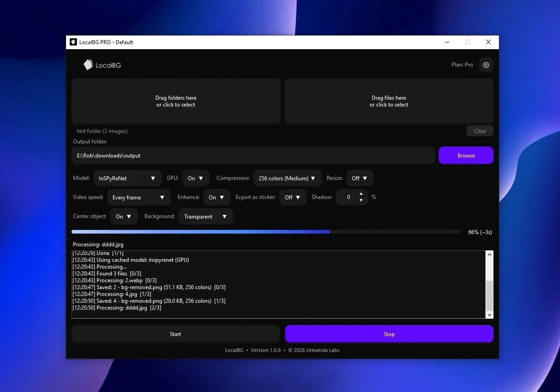Screen dimensions: 560x392
Task: Click log line 'Using cached model: inspyrenet (GPU)'
Action: pos(131,260)
